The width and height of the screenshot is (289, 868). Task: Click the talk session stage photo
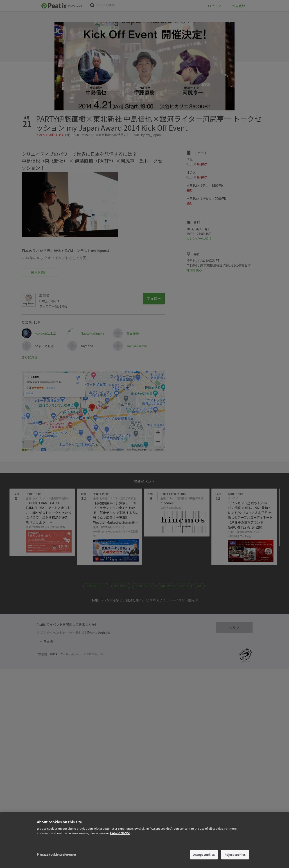click(70, 205)
